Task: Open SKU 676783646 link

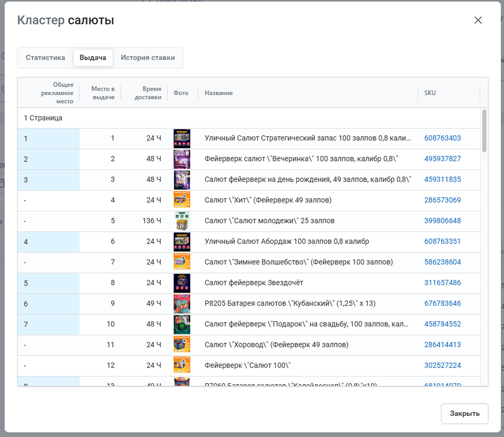Action: tap(442, 303)
